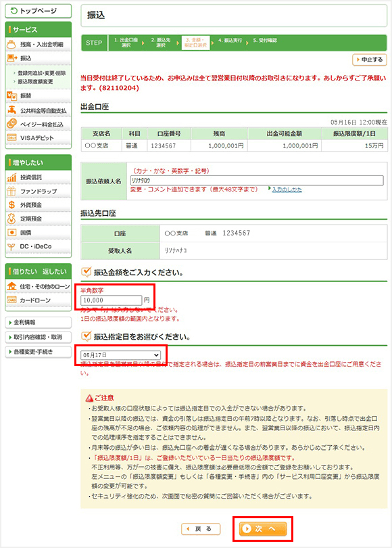Open ペイジー料金払込 icon
Screen dimensions: 392x548
tap(11, 124)
